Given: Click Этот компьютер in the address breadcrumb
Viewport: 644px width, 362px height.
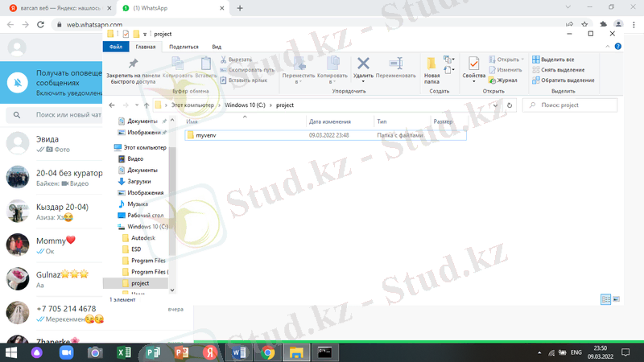Looking at the screenshot, I should [x=192, y=105].
